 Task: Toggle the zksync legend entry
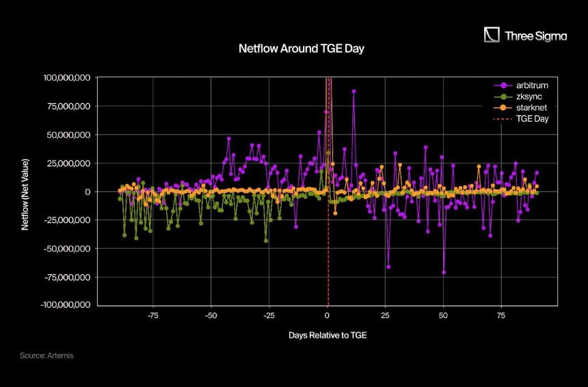pyautogui.click(x=518, y=96)
